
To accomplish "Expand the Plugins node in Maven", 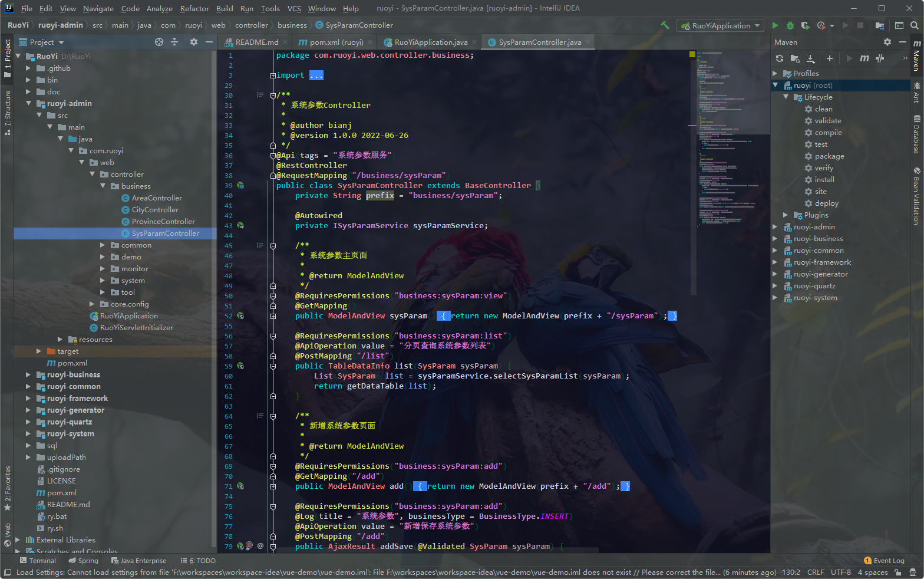I will [786, 215].
